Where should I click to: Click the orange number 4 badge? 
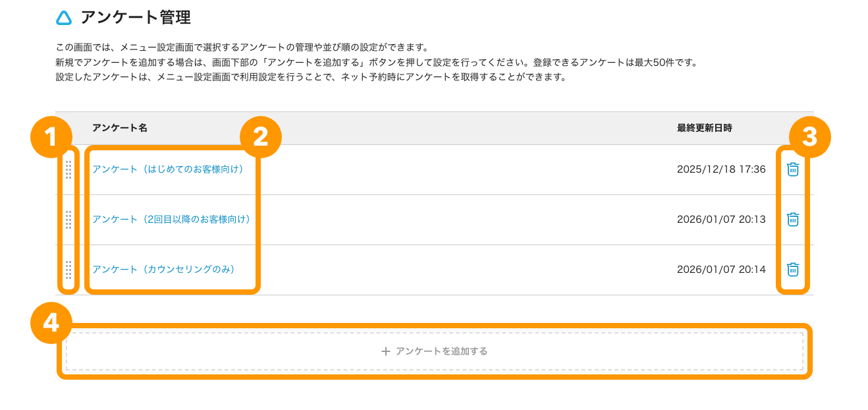pyautogui.click(x=51, y=322)
